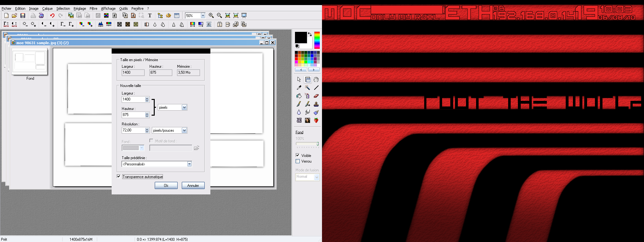Select the clone stamp tool
Image resolution: width=644 pixels, height=242 pixels.
pos(316,104)
